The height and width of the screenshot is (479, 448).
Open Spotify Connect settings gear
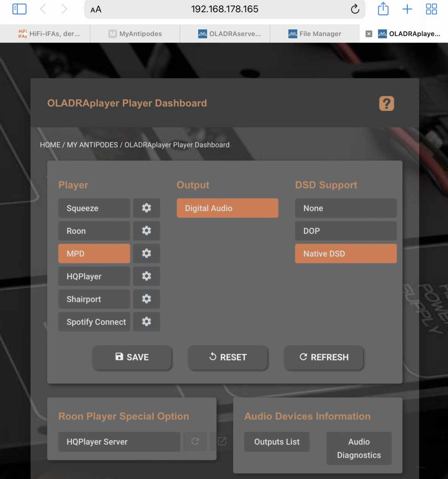(x=146, y=322)
